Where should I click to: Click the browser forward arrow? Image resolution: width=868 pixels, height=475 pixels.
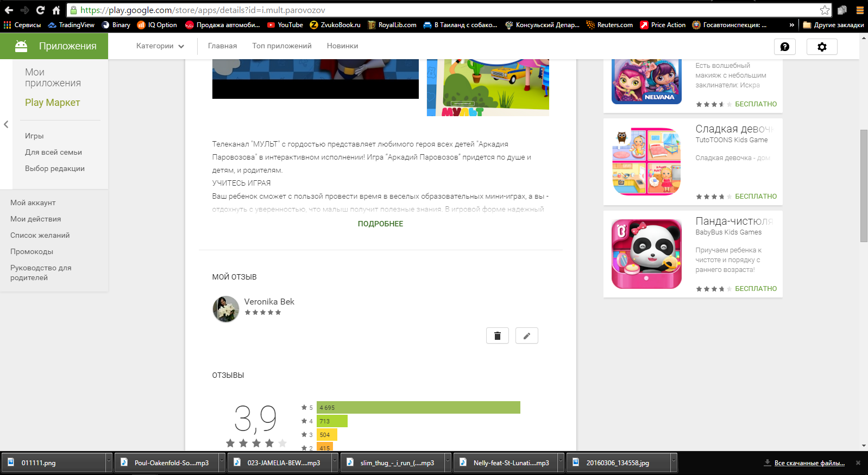[24, 10]
